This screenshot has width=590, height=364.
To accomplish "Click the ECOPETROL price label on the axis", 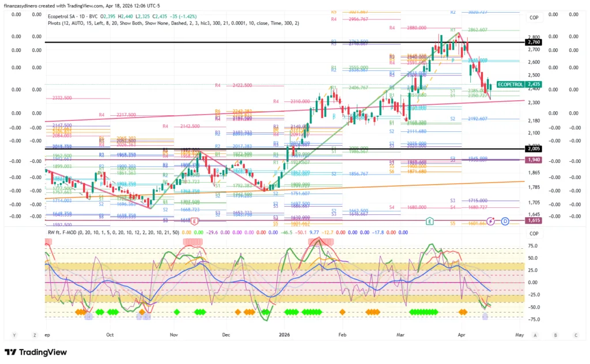I will coord(509,84).
